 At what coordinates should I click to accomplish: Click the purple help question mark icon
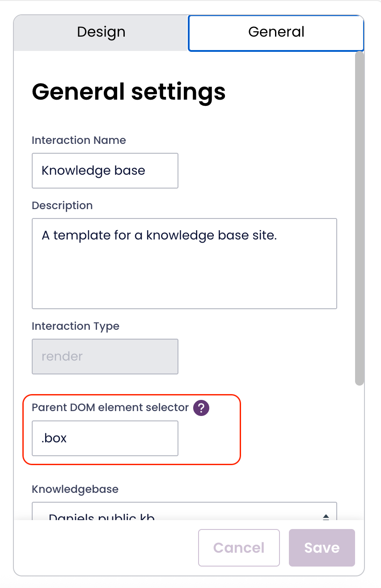201,408
